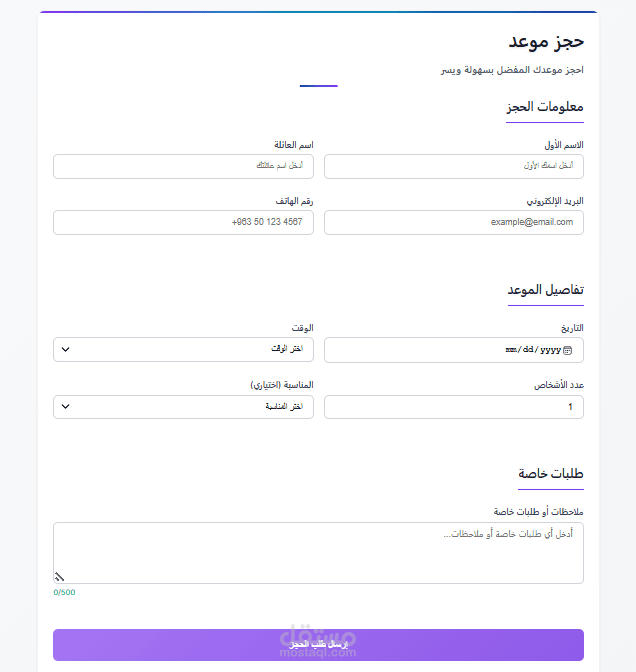The width and height of the screenshot is (636, 672).
Task: Click inside the special requests notes textarea
Action: 318,552
